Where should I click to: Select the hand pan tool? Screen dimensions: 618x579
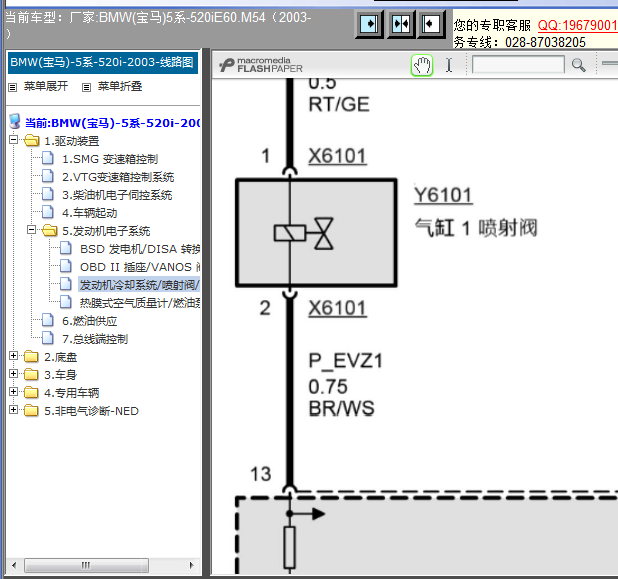pyautogui.click(x=422, y=65)
